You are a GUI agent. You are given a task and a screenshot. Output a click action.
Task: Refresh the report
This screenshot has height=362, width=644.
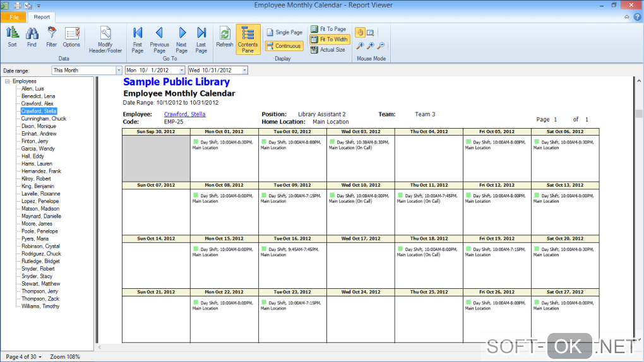pyautogui.click(x=225, y=37)
